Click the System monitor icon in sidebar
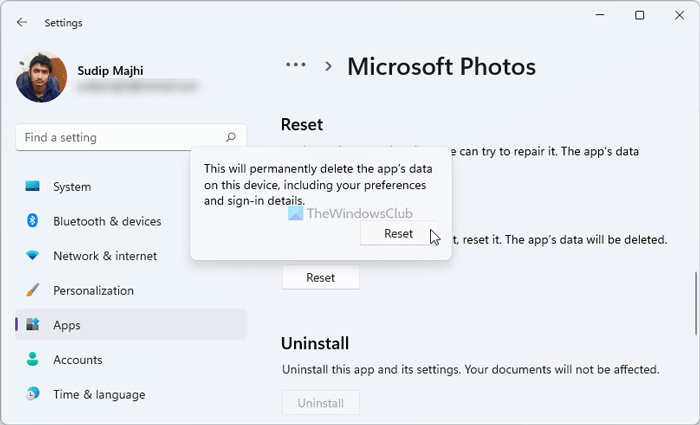Screen dimensions: 700x425 click(33, 187)
